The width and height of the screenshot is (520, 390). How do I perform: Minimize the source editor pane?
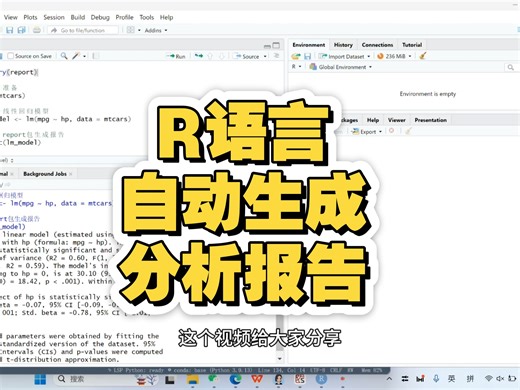pos(267,46)
